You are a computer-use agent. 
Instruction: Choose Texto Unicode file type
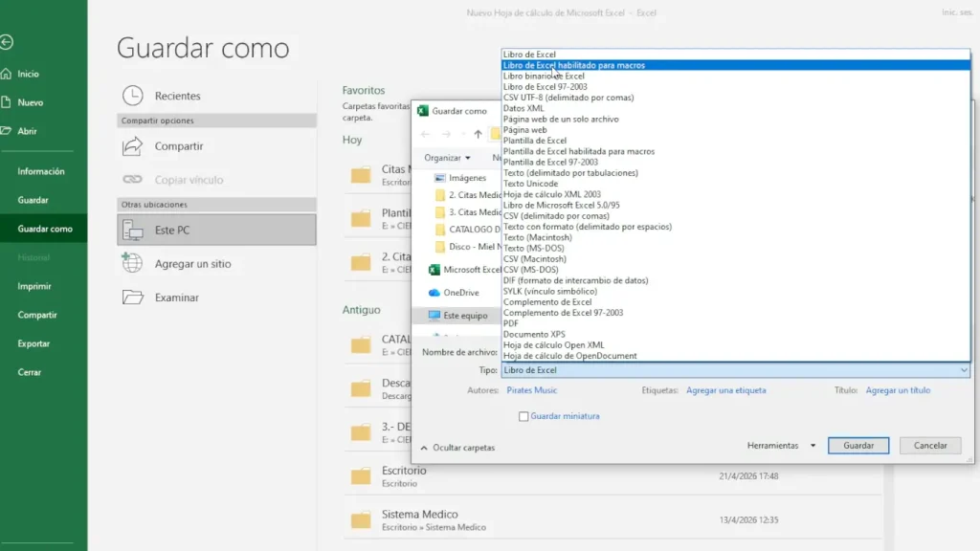click(736, 184)
